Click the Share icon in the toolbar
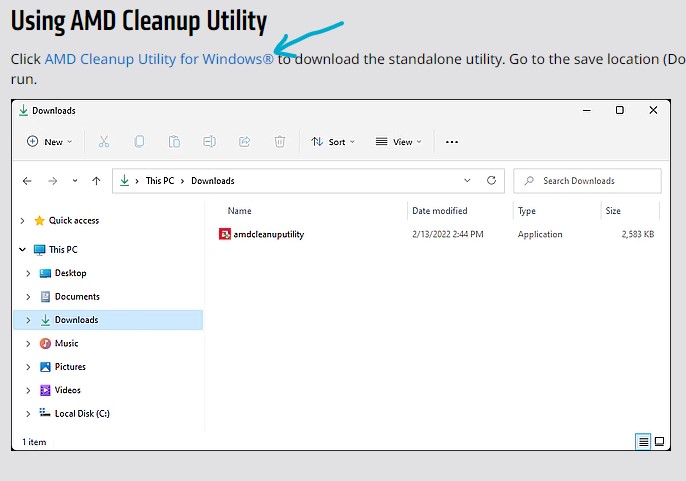 coord(245,142)
